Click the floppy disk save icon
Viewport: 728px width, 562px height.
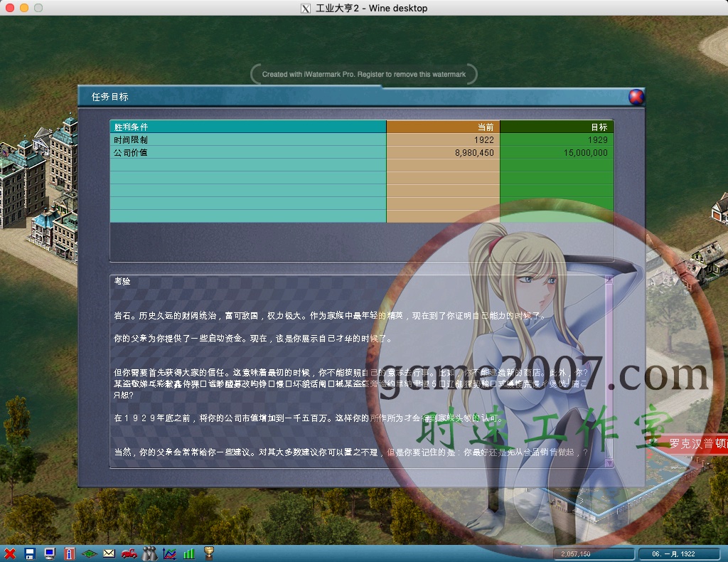click(30, 553)
